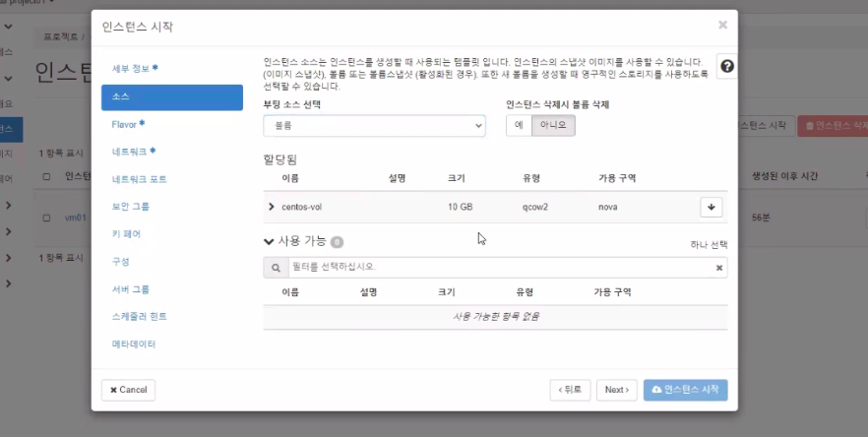The width and height of the screenshot is (868, 437).
Task: Click the 사용 가능 count badge
Action: pos(337,242)
